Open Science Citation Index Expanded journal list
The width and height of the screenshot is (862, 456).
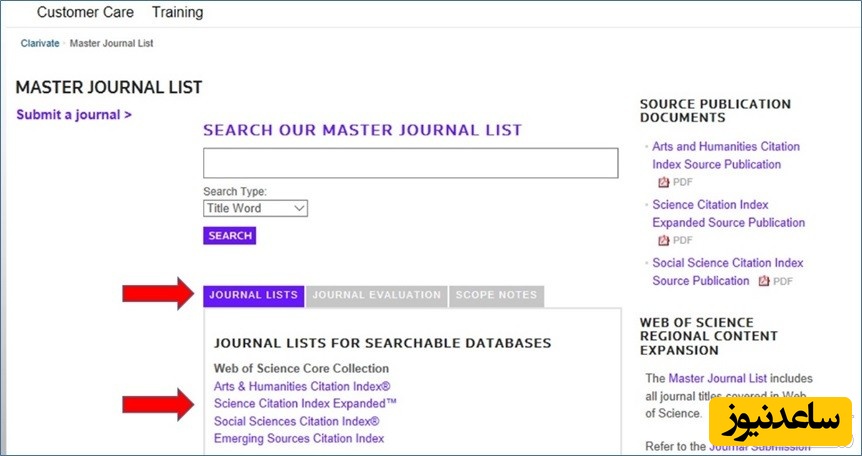[x=306, y=403]
